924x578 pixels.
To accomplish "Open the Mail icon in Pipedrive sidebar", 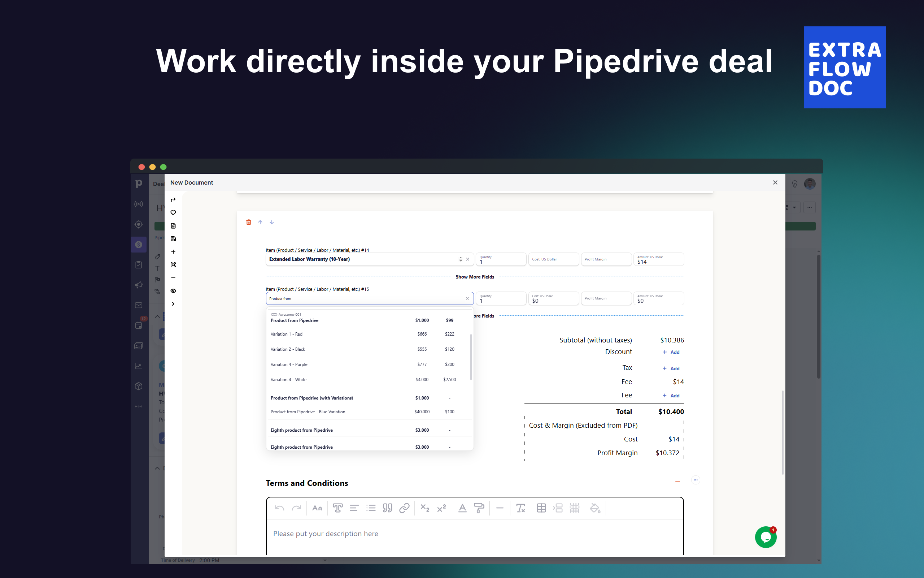I will (x=139, y=305).
